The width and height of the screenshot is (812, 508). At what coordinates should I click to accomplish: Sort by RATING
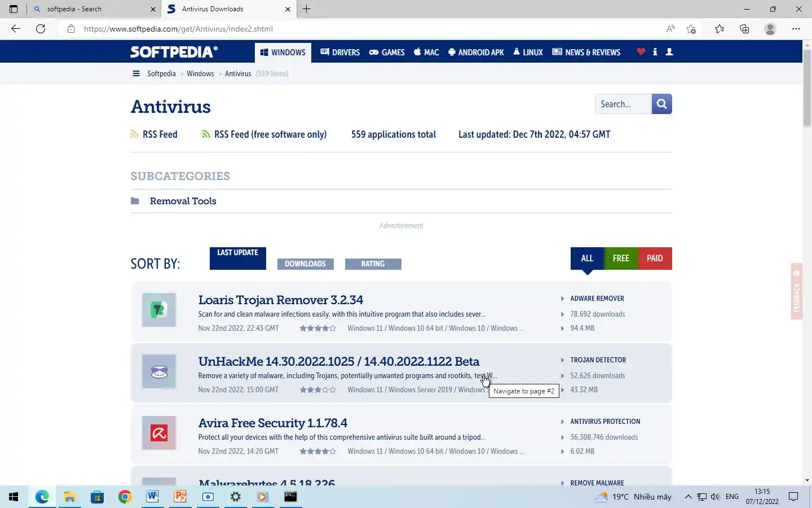(373, 264)
